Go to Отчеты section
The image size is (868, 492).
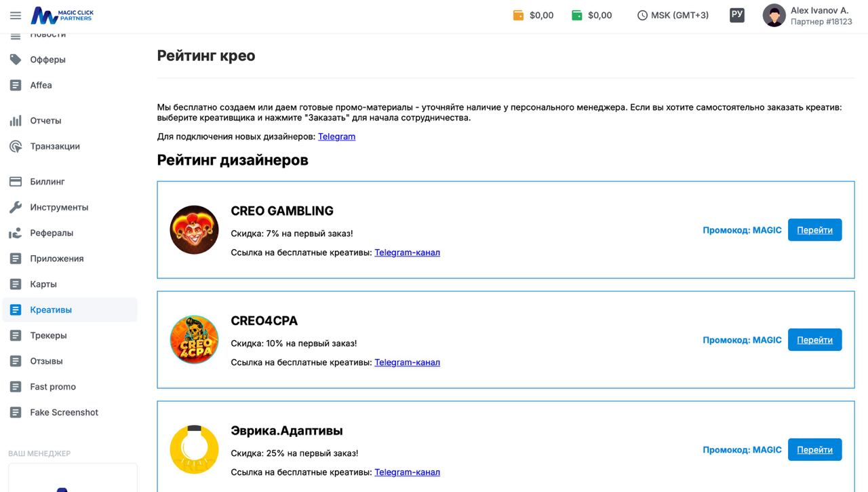tap(70, 121)
